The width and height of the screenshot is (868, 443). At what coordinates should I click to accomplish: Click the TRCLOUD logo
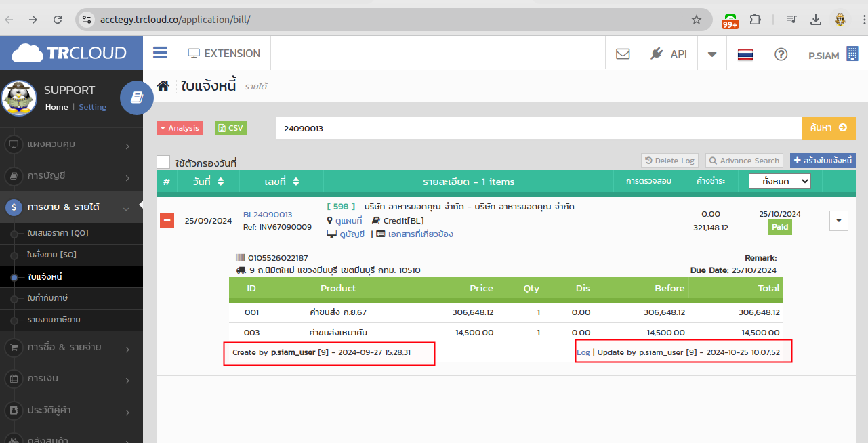coord(69,53)
